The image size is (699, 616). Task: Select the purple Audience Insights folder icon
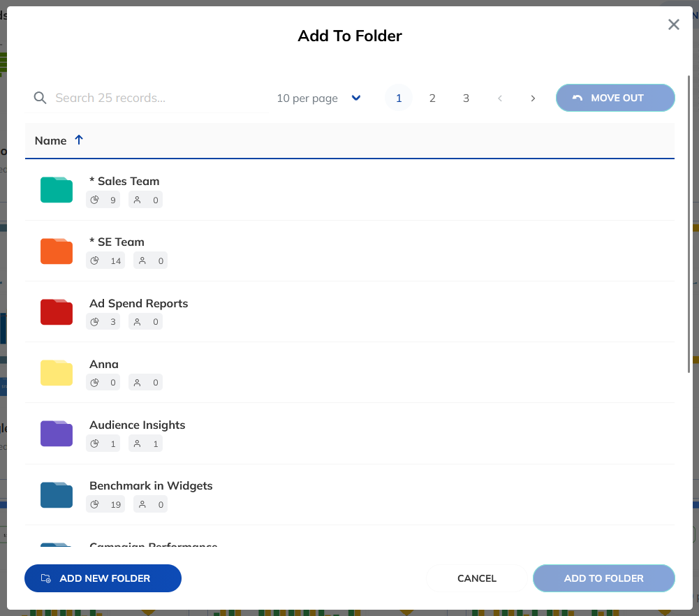(x=57, y=433)
